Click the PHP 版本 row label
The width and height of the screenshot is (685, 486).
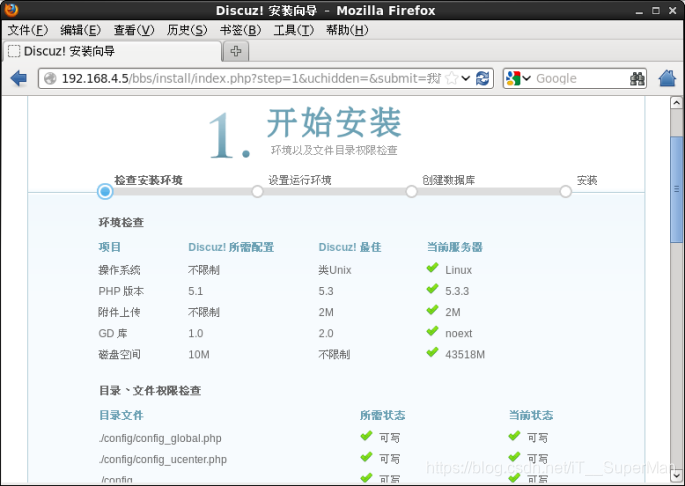(121, 291)
